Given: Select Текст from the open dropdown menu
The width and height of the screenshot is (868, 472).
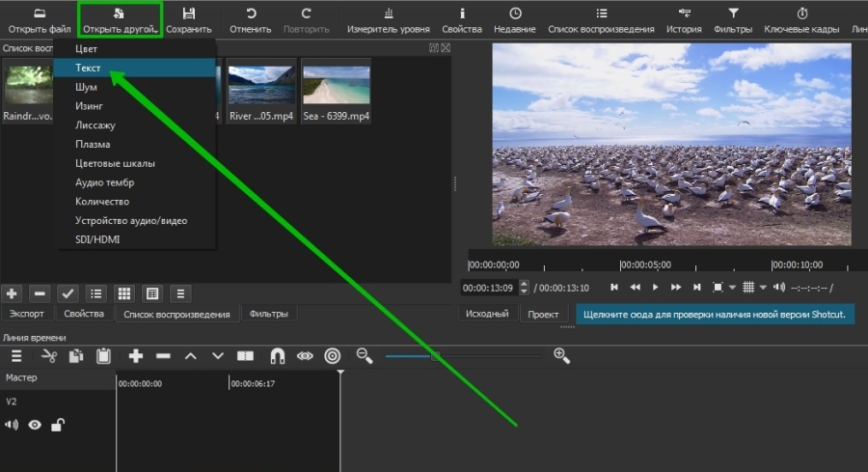Looking at the screenshot, I should [x=89, y=69].
